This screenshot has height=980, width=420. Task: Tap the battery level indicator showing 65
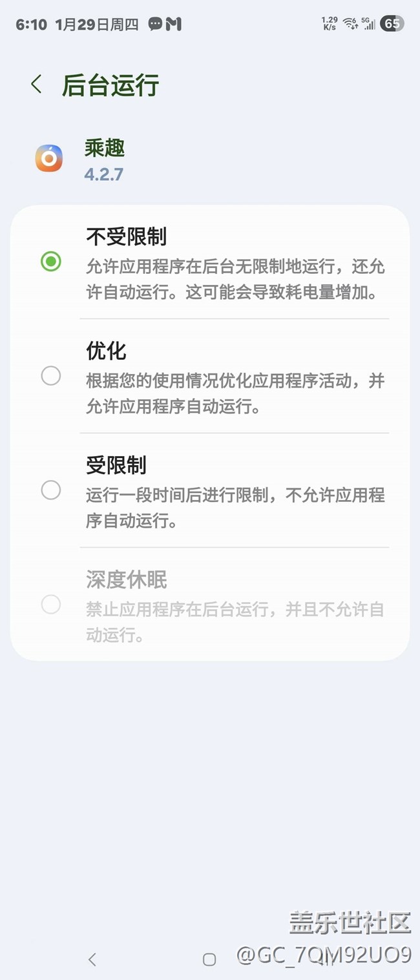[392, 24]
